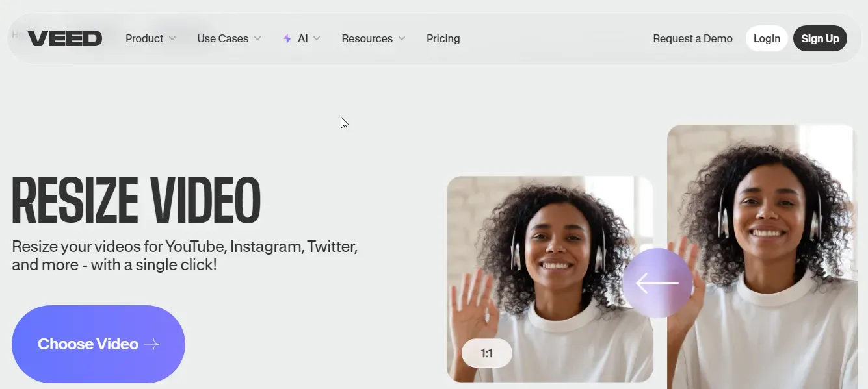The width and height of the screenshot is (868, 389).
Task: Click the tall portrait video preview thumbnail
Action: (x=762, y=257)
